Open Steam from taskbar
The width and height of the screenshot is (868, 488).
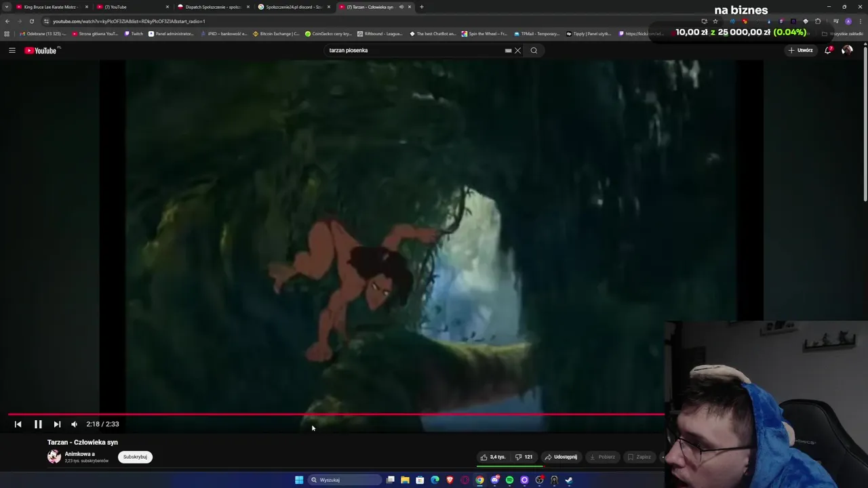point(569,480)
